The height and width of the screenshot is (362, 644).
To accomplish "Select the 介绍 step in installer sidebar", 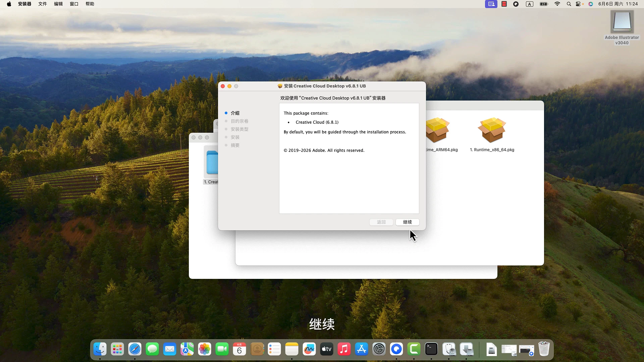I will (235, 113).
